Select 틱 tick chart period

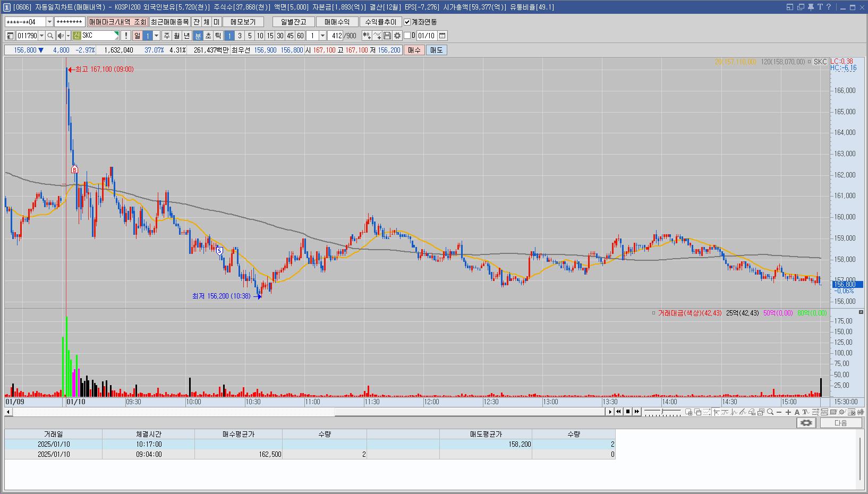pyautogui.click(x=218, y=36)
